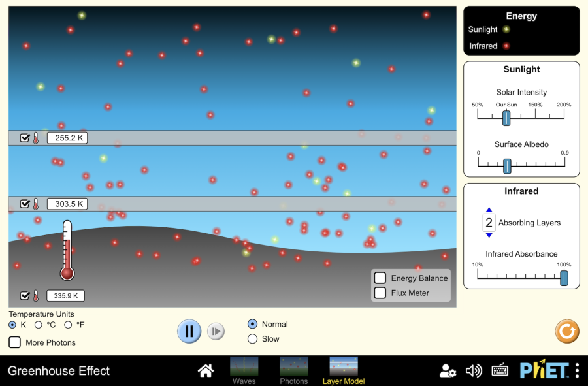588x386 pixels.
Task: Enable the Energy Balance checkbox
Action: [x=380, y=278]
